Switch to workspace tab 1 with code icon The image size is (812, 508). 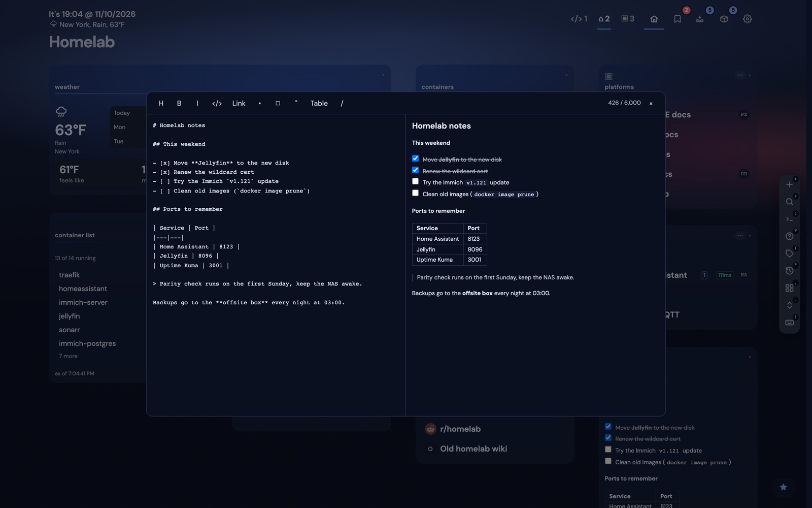pos(579,19)
